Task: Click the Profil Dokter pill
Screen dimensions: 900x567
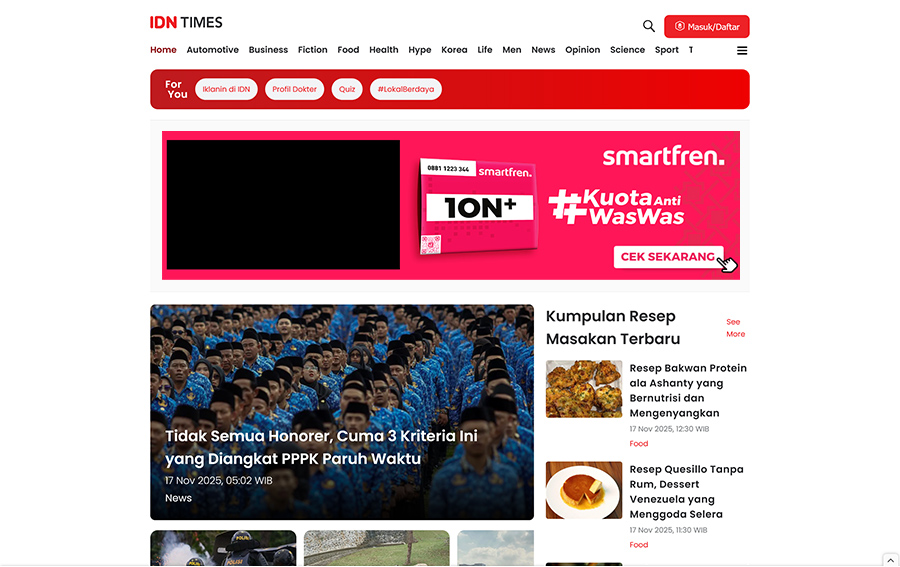Action: tap(294, 89)
